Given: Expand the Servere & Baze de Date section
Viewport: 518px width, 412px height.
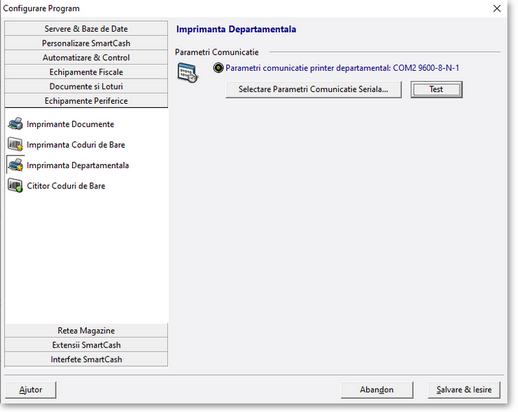Looking at the screenshot, I should click(x=86, y=29).
